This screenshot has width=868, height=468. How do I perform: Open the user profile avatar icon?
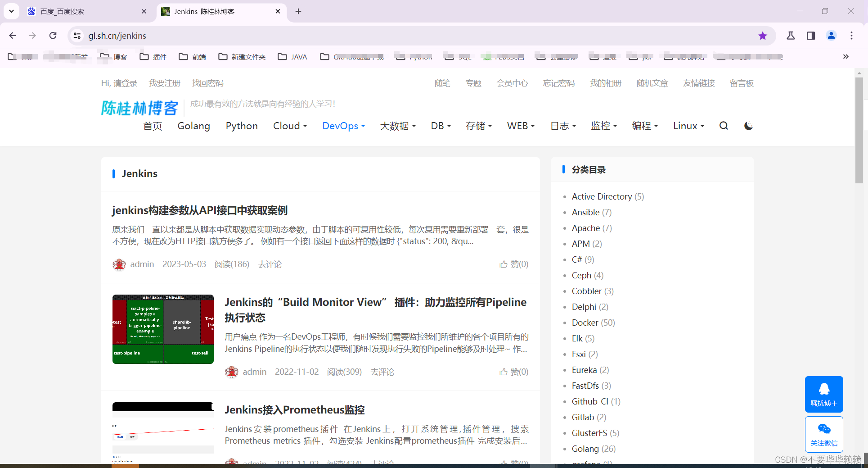[x=831, y=36]
